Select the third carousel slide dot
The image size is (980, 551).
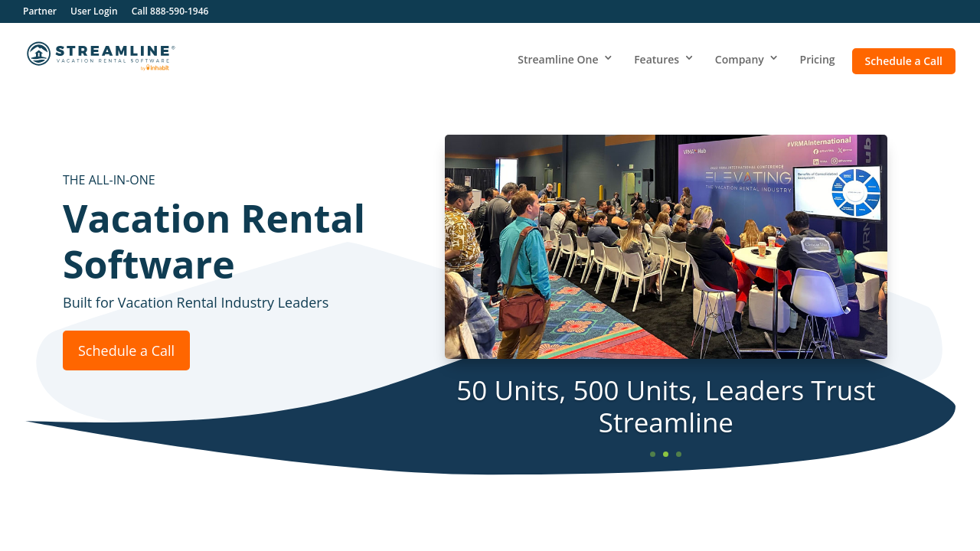[678, 455]
